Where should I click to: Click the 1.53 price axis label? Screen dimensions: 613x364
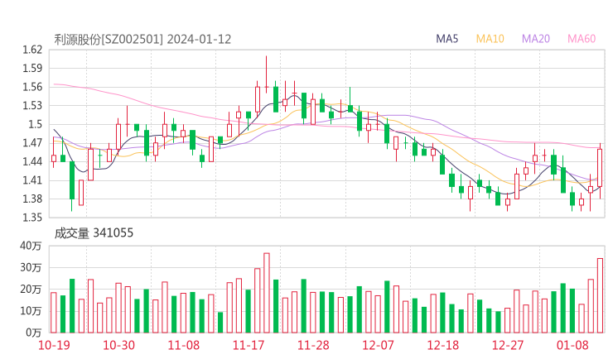[x=32, y=105]
